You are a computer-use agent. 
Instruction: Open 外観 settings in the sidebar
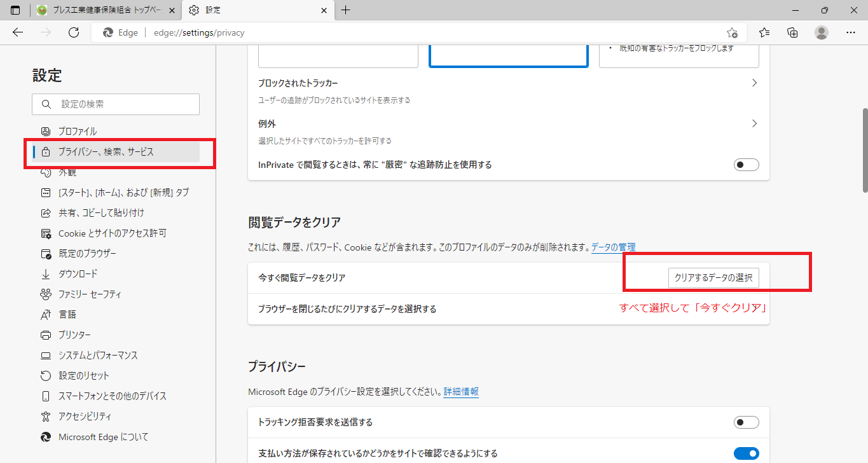click(116, 172)
